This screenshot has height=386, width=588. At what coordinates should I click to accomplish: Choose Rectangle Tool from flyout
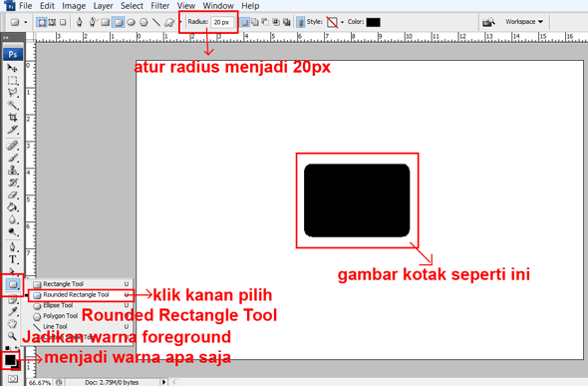(81, 284)
